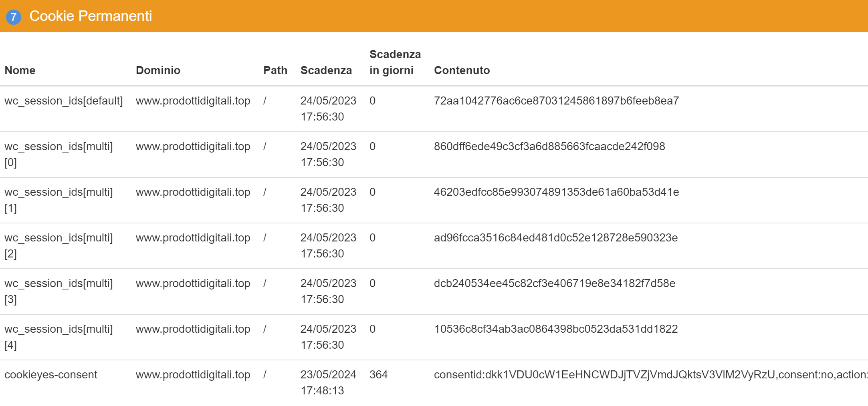Viewport: 868px width, 406px height.
Task: Select the wc_session_ids[multi][2] cookie name
Action: click(59, 246)
